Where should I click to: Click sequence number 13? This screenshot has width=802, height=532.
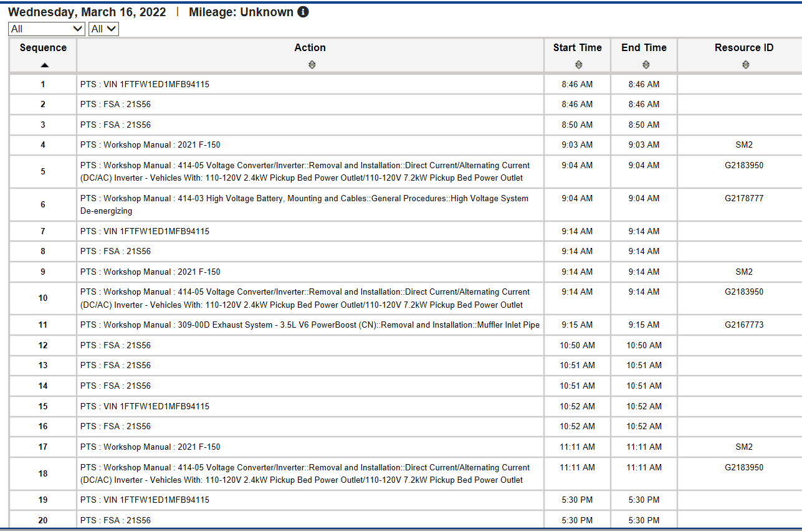click(x=43, y=365)
